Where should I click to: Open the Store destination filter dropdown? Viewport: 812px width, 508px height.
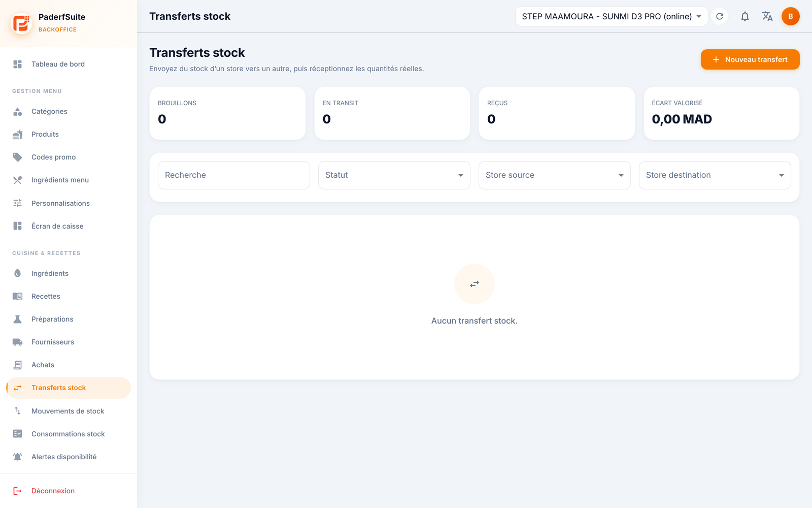coord(715,175)
